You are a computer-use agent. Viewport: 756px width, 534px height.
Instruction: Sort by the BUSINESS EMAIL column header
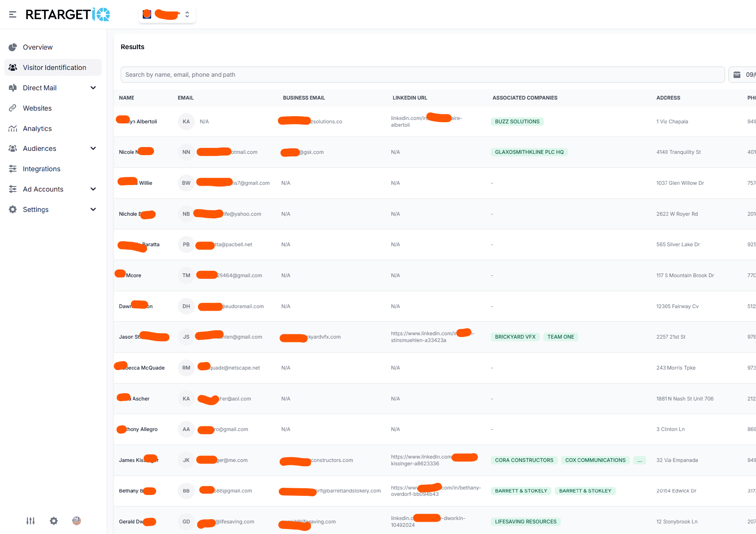[304, 98]
